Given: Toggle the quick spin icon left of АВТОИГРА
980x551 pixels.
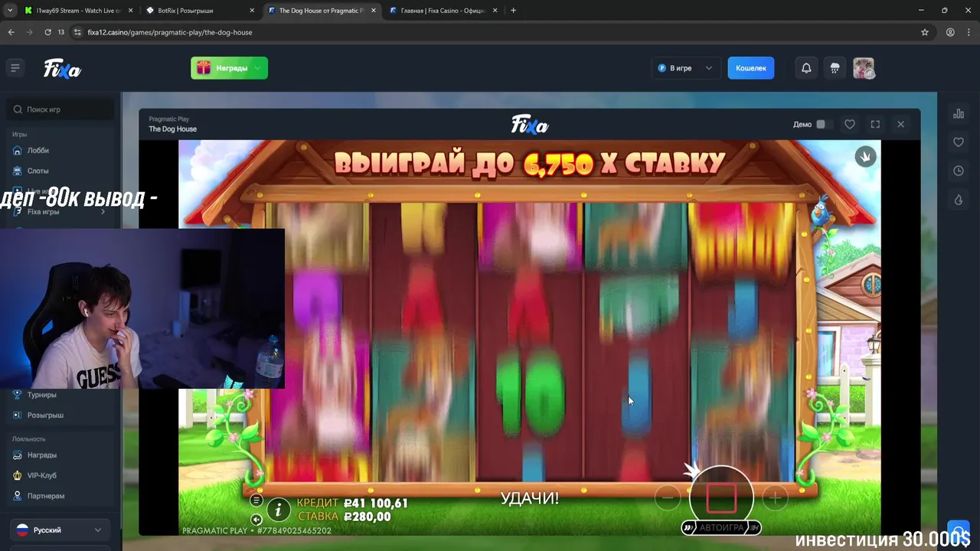Looking at the screenshot, I should click(688, 528).
